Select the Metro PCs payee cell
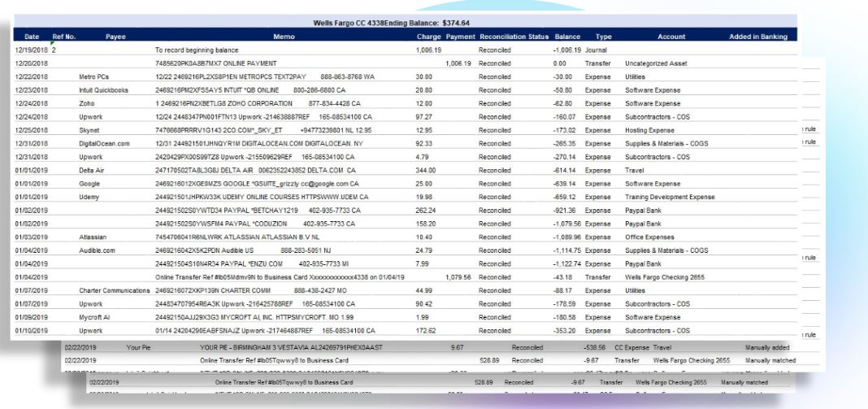 pos(94,76)
